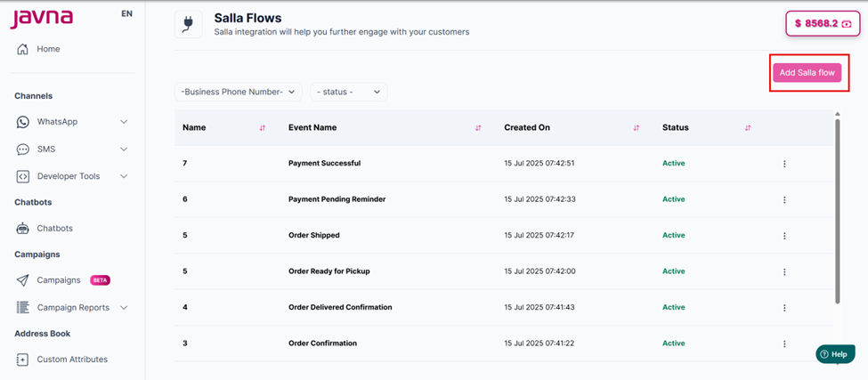Expand the WhatsApp submenu chevron
Viewport: 868px width, 380px height.
pos(124,122)
